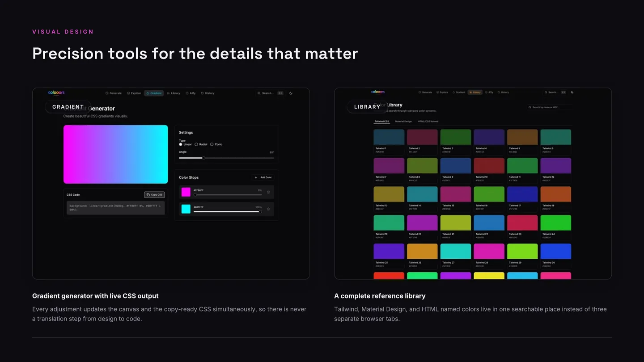The width and height of the screenshot is (644, 362).
Task: Click the #00FFFF stop position slider
Action: point(228,211)
